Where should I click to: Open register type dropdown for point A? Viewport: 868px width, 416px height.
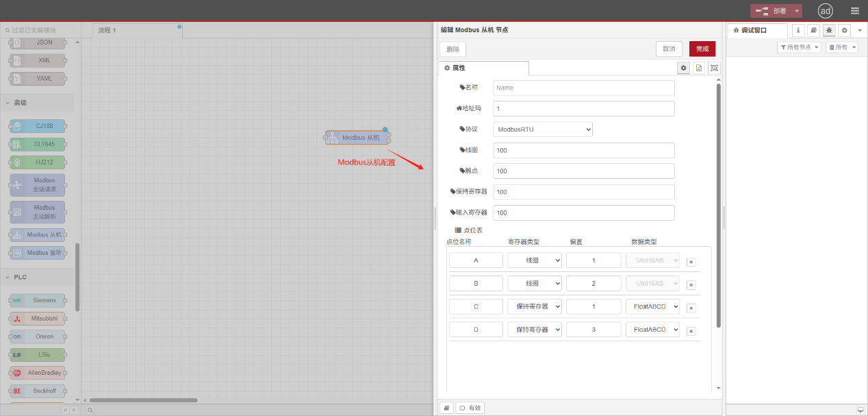tap(535, 260)
